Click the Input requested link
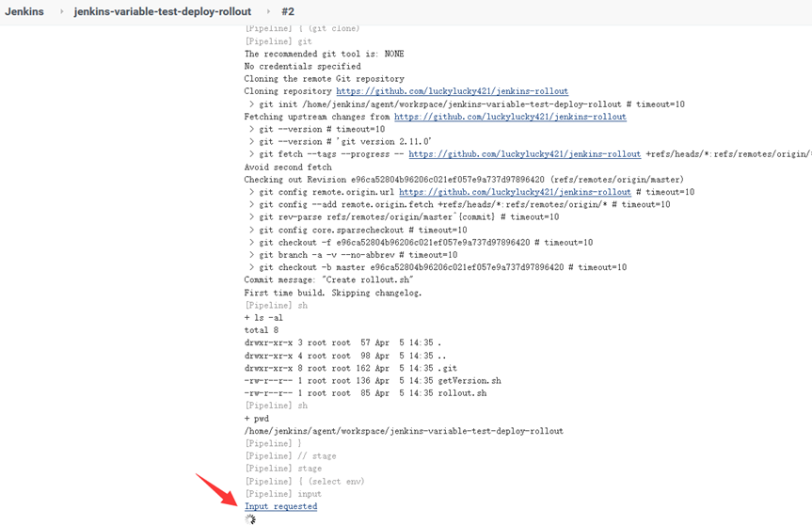Viewport: 812px width, 525px height. [280, 506]
